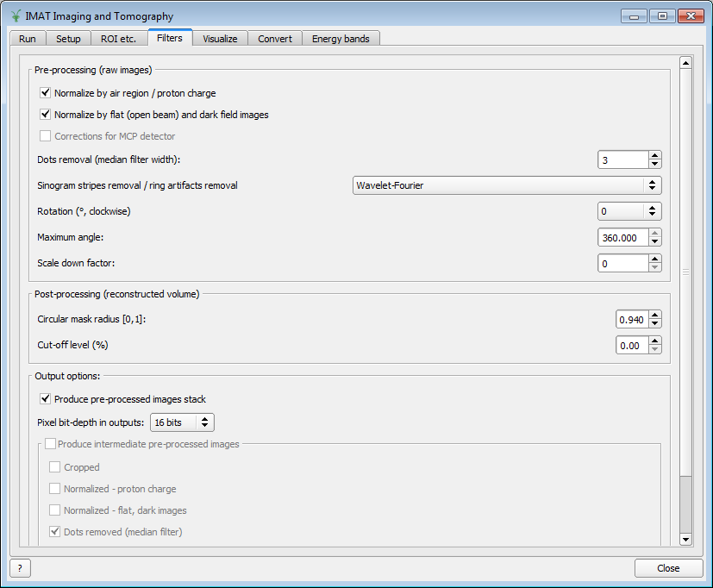Viewport: 713px width, 588px height.
Task: Toggle Produce pre-processed images stack
Action: point(46,398)
